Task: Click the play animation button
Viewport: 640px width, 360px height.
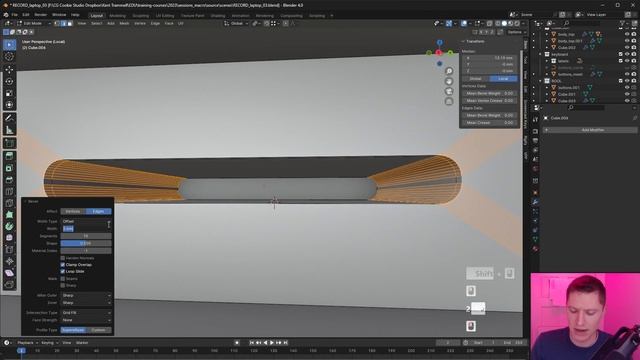Action: (x=272, y=343)
